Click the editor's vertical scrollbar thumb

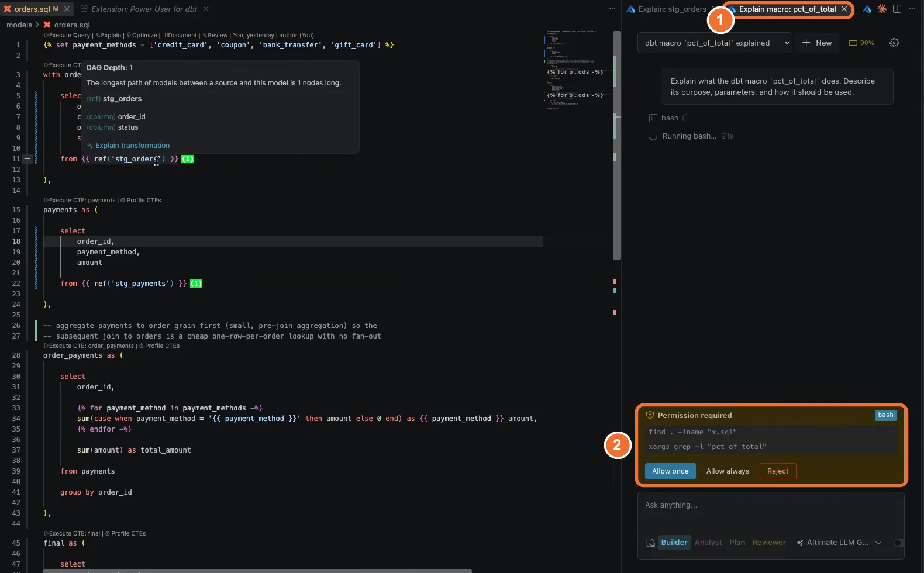616,145
